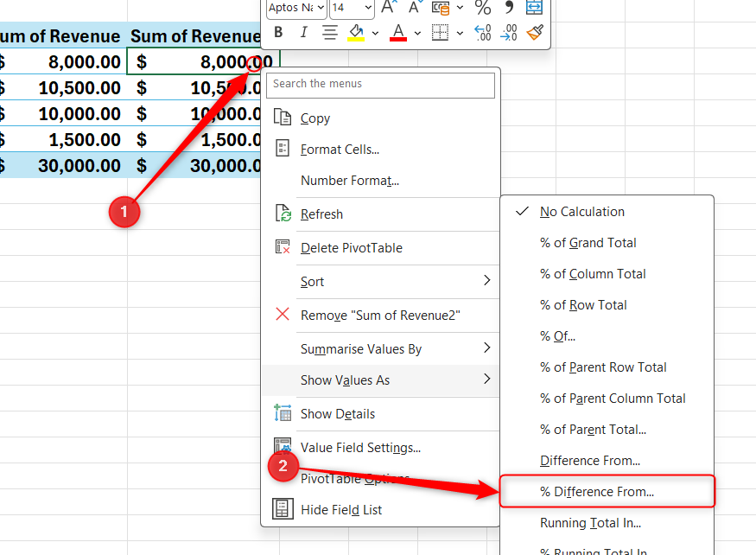Open font color dropdown arrow

pos(417,34)
